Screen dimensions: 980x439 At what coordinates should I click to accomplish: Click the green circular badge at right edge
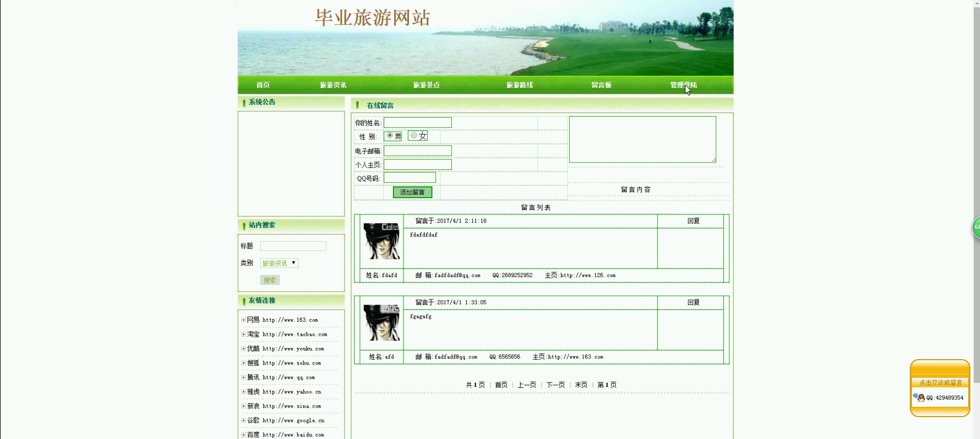click(976, 227)
